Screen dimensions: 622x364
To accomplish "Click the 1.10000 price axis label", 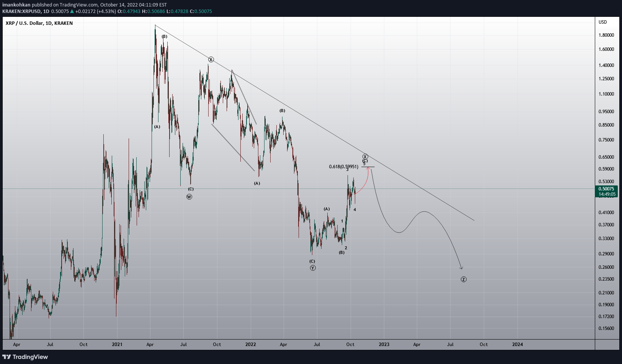I will (x=606, y=94).
